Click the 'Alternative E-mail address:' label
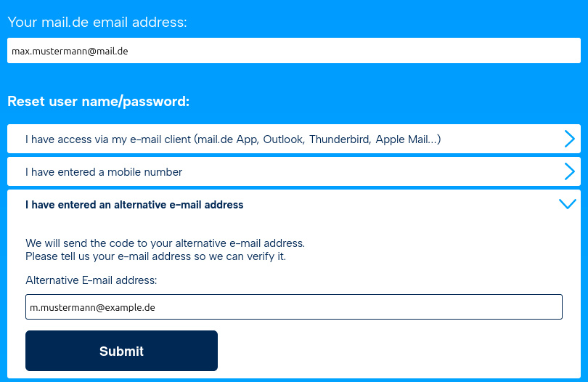 [x=91, y=280]
